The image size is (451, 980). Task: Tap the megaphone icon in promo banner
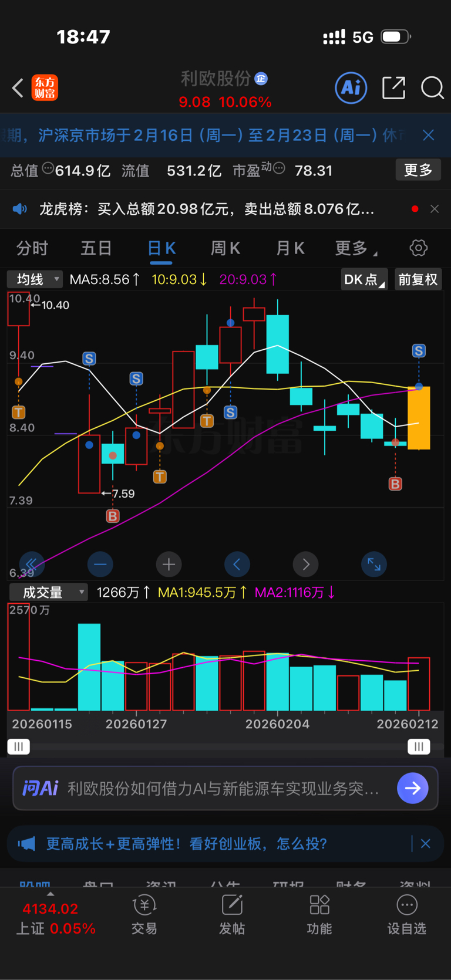26,844
